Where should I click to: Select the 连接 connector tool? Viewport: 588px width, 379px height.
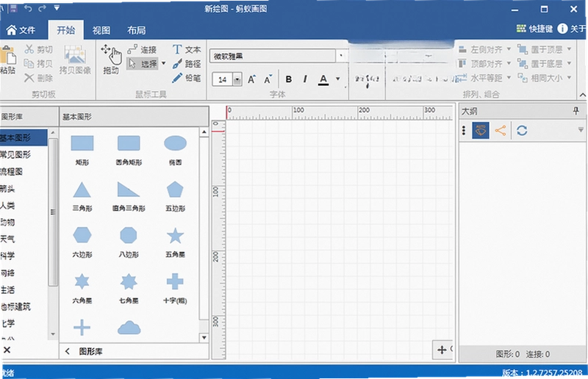(142, 49)
